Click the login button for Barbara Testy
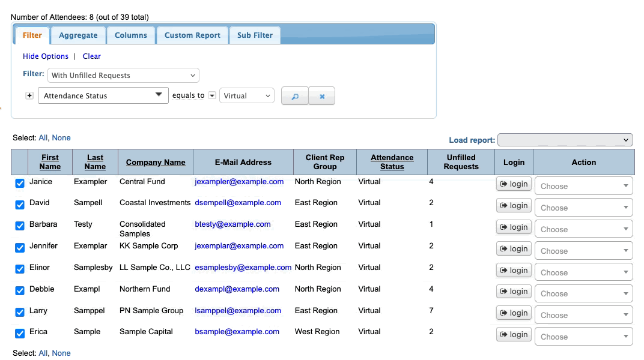Screen dimensions: 644x360 [x=514, y=227]
